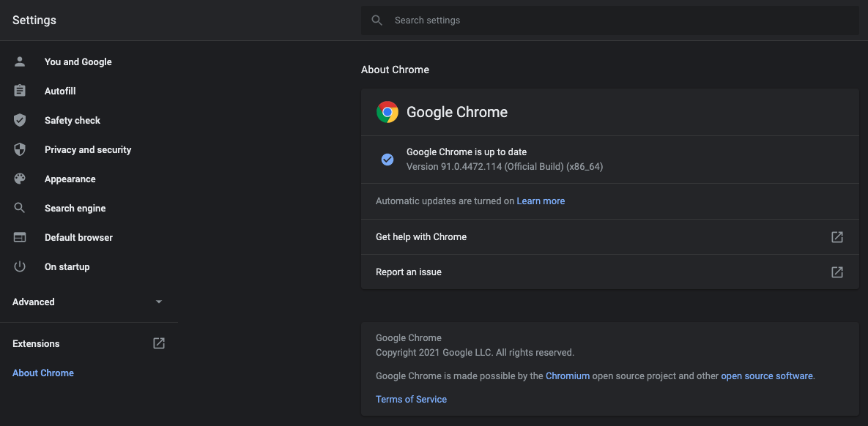Focus the Search settings input field
Viewport: 868px width, 426px height.
(x=610, y=20)
